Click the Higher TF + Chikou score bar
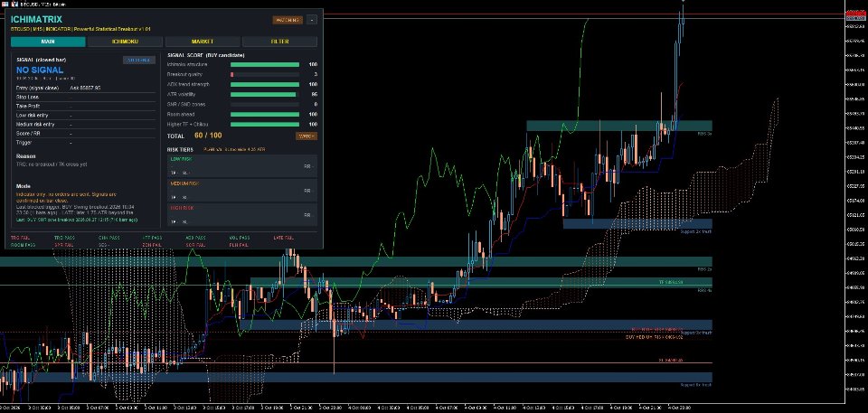This screenshot has width=868, height=413. tap(265, 125)
